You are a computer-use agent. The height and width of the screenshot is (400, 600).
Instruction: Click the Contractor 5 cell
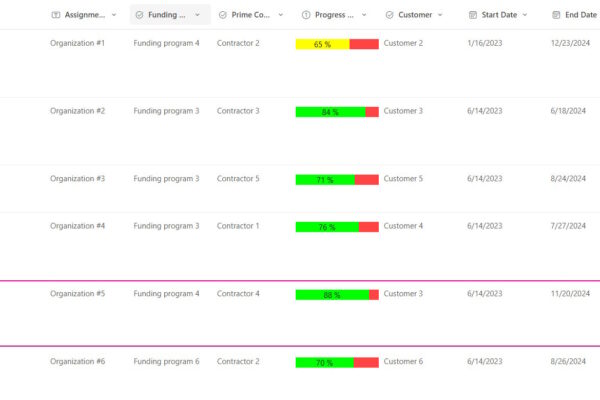238,179
